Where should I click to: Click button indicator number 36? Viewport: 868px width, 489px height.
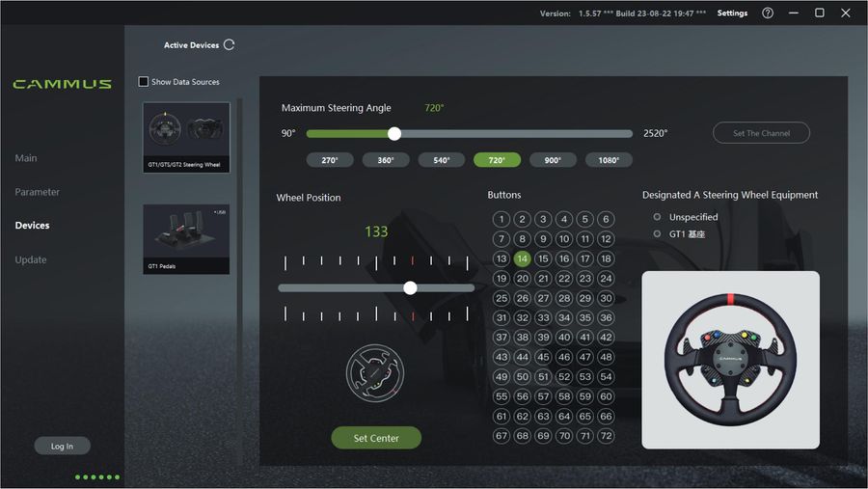606,317
